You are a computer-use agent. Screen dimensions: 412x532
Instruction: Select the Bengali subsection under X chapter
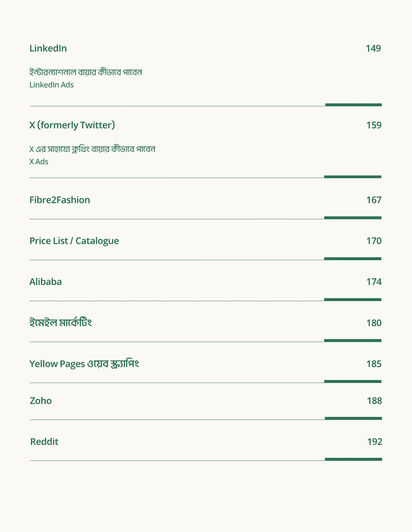tap(92, 149)
